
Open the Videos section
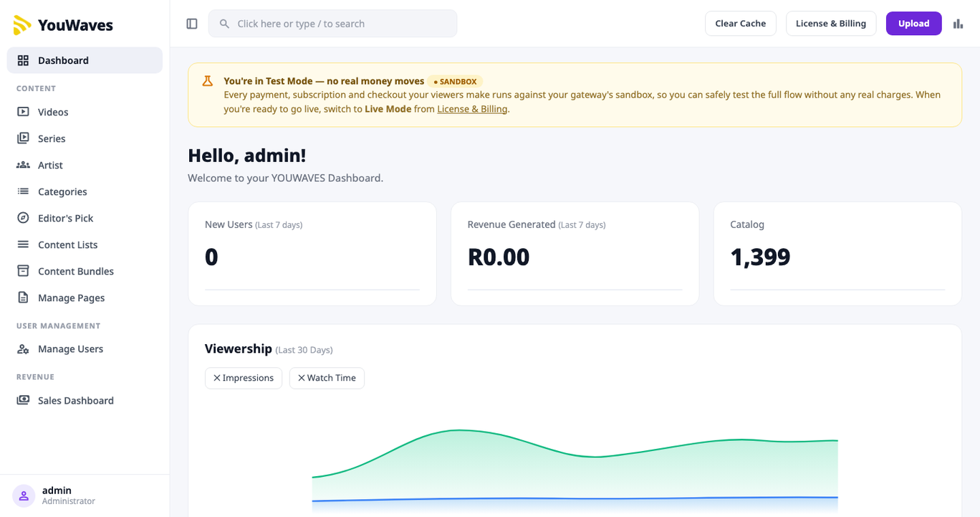(x=85, y=112)
